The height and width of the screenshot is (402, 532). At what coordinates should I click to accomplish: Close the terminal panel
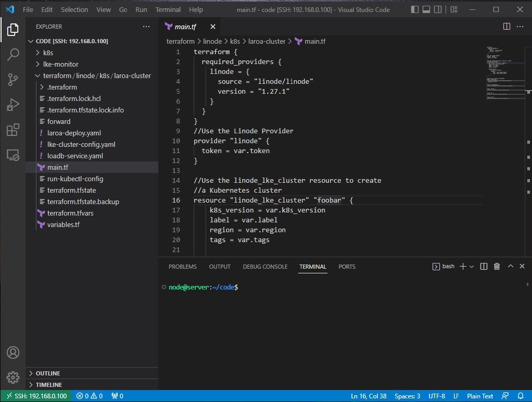[522, 266]
